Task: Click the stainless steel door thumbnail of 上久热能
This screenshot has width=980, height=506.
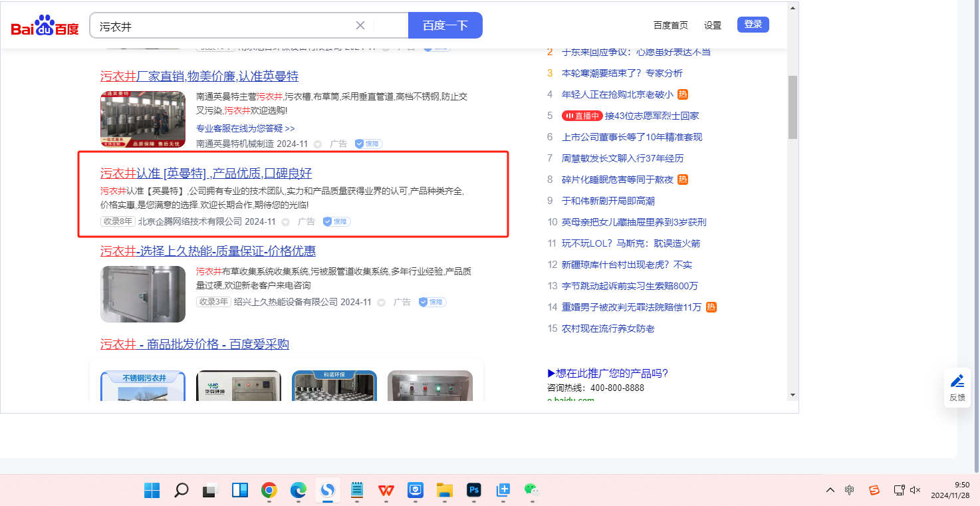Action: (x=143, y=294)
